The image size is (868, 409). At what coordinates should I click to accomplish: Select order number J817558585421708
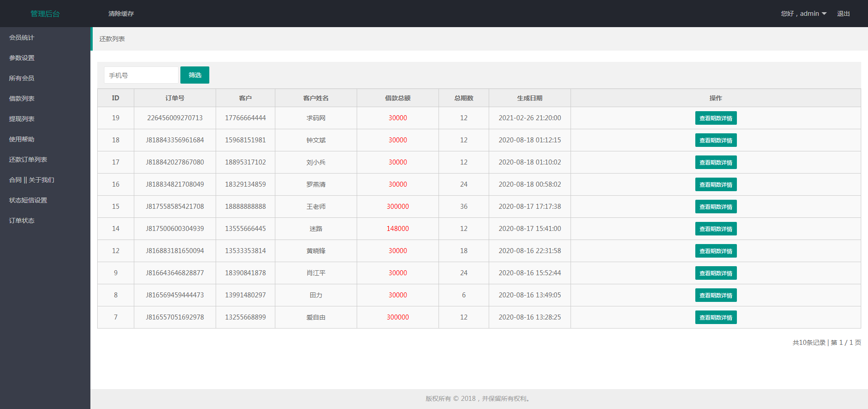(x=175, y=207)
